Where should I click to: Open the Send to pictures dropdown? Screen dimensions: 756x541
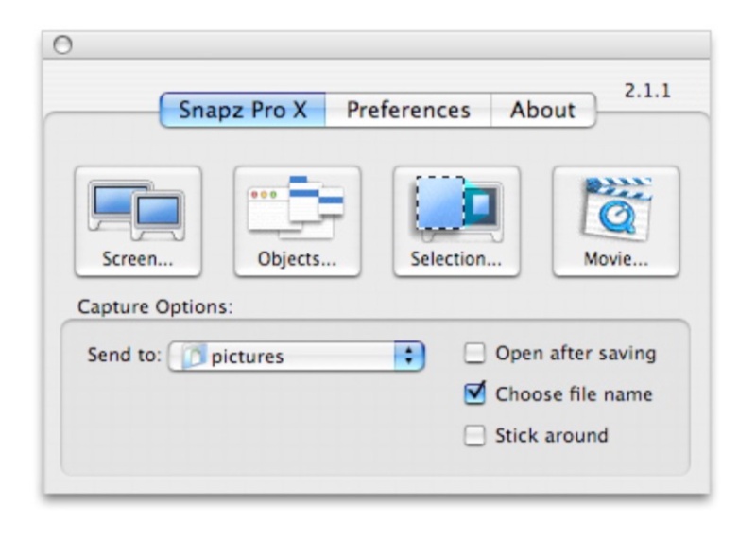[x=297, y=357]
